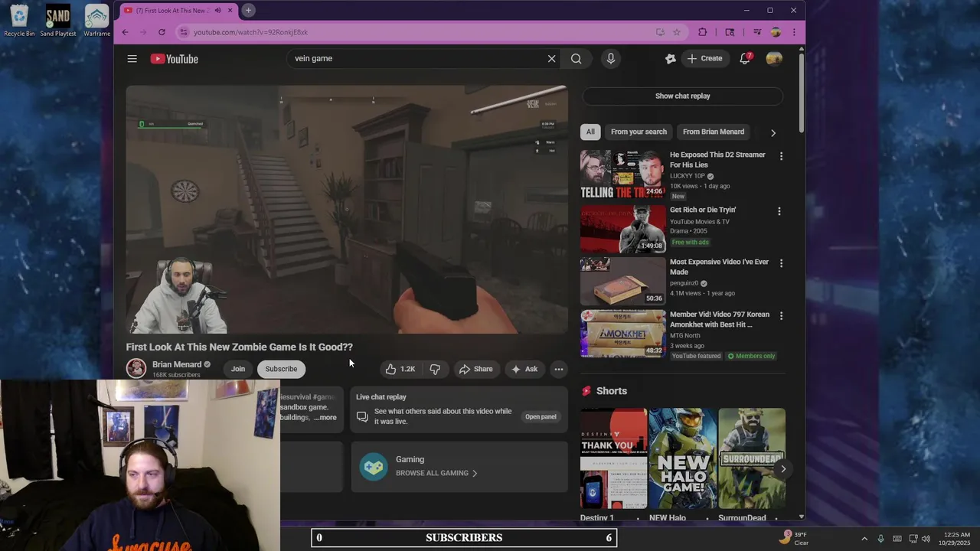
Task: Open the YouTube Premium sparkle icon
Action: tap(671, 58)
